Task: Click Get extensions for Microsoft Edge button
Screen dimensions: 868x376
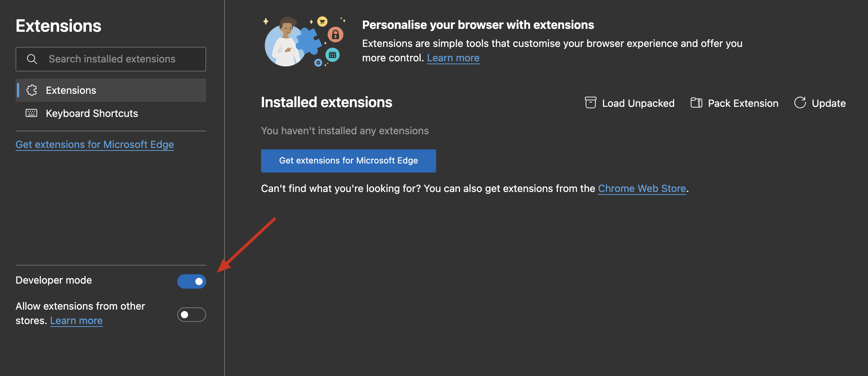Action: pos(348,161)
